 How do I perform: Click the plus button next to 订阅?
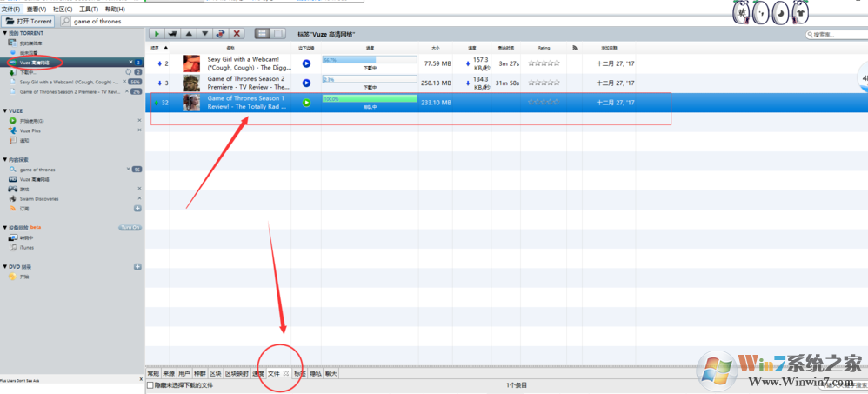click(137, 209)
